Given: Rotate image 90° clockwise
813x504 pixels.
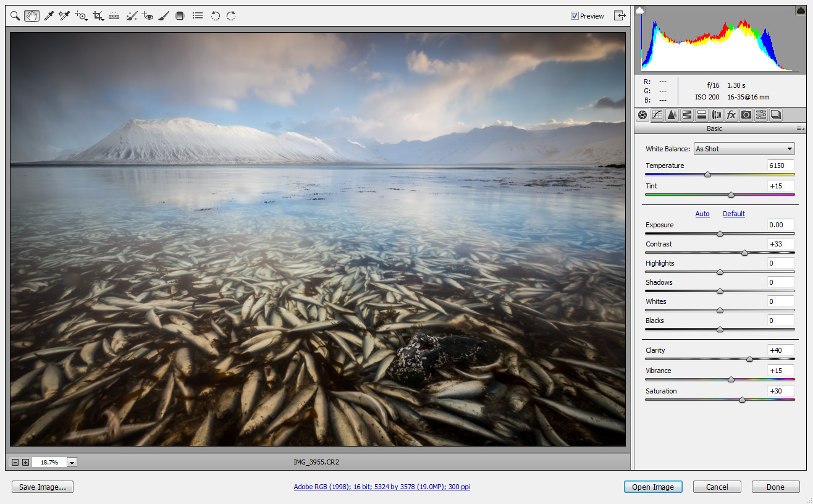Looking at the screenshot, I should [x=231, y=16].
